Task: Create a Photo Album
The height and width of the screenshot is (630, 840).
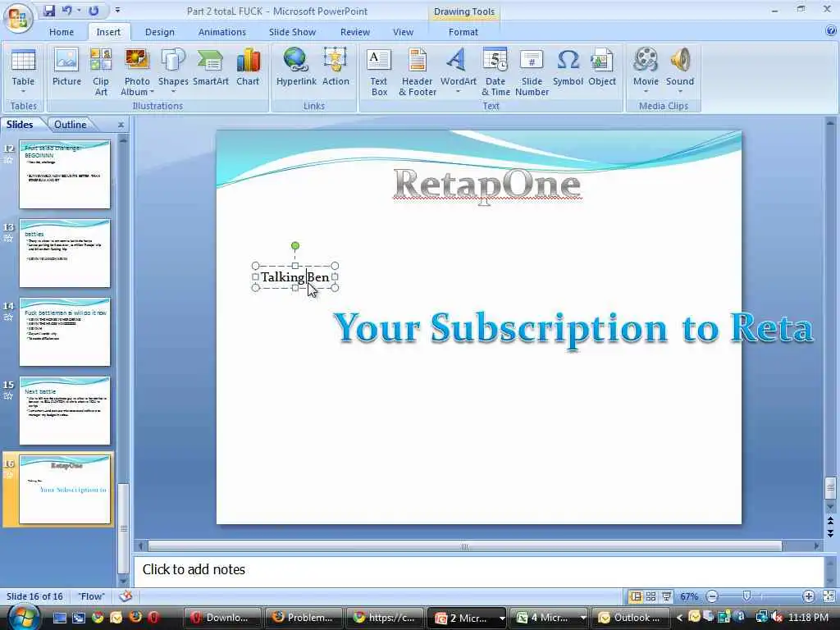Action: point(137,72)
